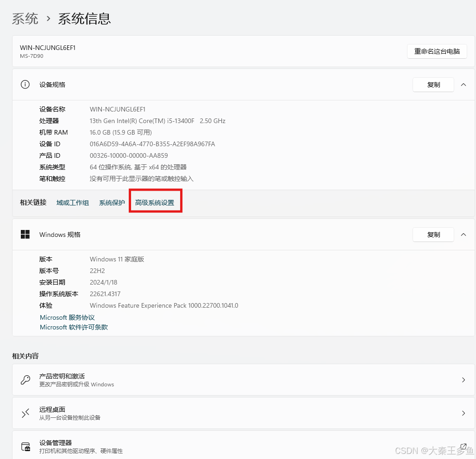Screen dimensions: 476x459
Task: Open the 设备管理器 row
Action: [x=244, y=445]
